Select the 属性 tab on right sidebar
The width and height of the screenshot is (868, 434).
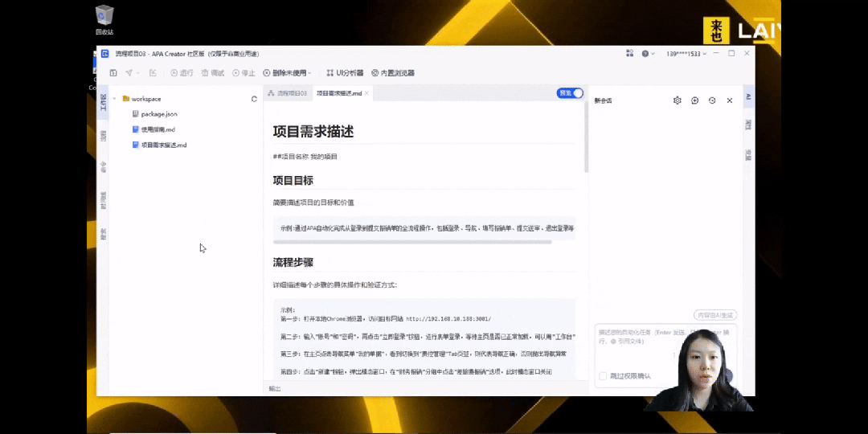748,125
